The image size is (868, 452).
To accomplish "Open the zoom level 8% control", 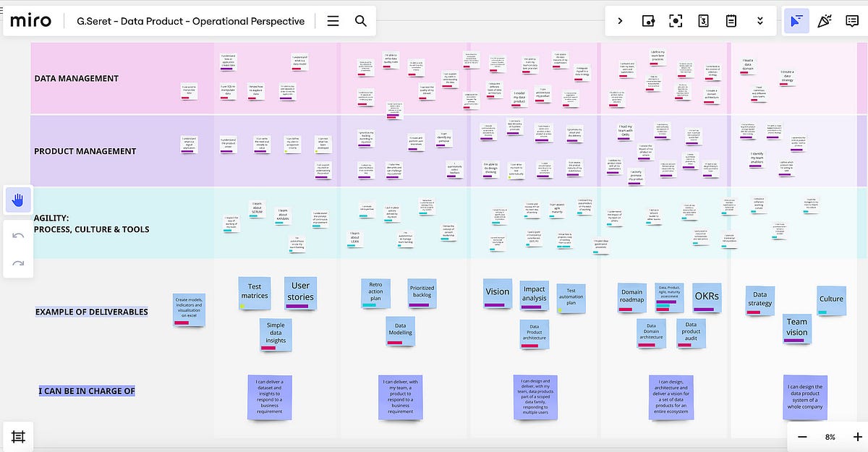I will [830, 437].
